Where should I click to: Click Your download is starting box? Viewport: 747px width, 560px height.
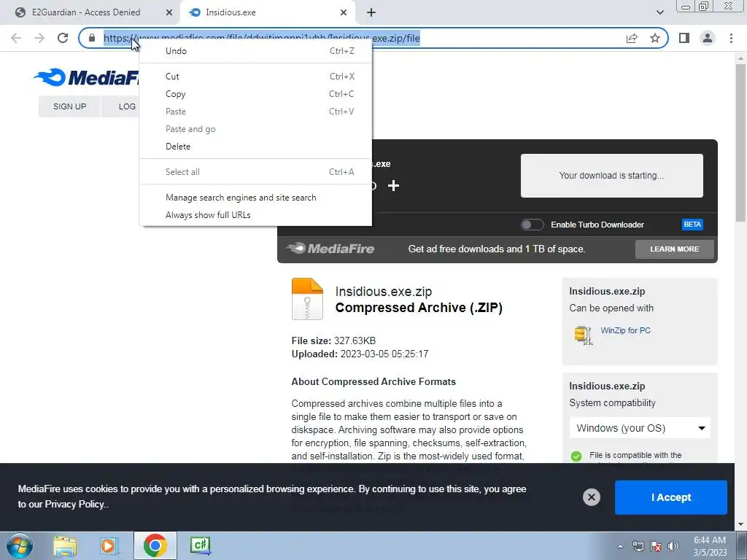pyautogui.click(x=612, y=175)
